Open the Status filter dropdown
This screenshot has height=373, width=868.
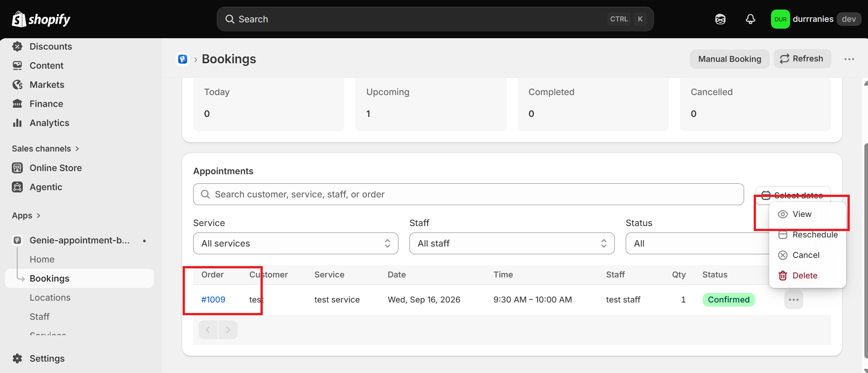coord(697,243)
